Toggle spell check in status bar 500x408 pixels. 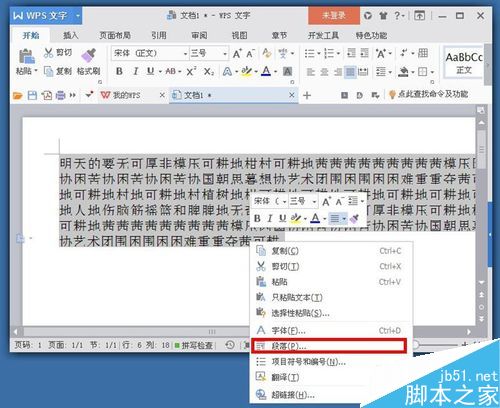pyautogui.click(x=194, y=345)
